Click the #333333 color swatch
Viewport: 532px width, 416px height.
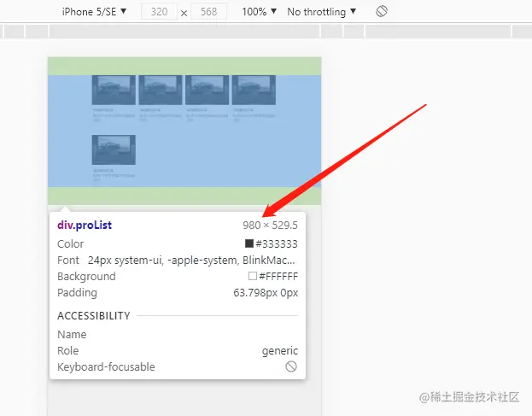click(x=249, y=243)
